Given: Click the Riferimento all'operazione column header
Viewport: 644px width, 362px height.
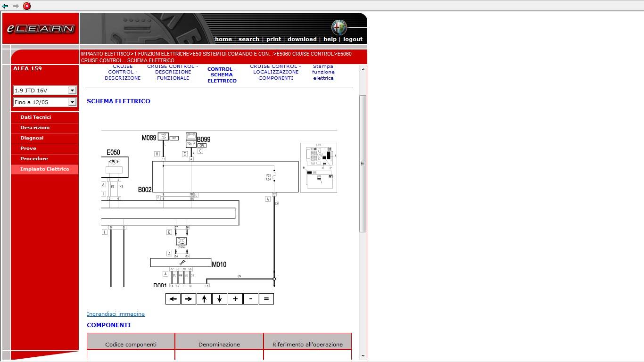Looking at the screenshot, I should (307, 341).
